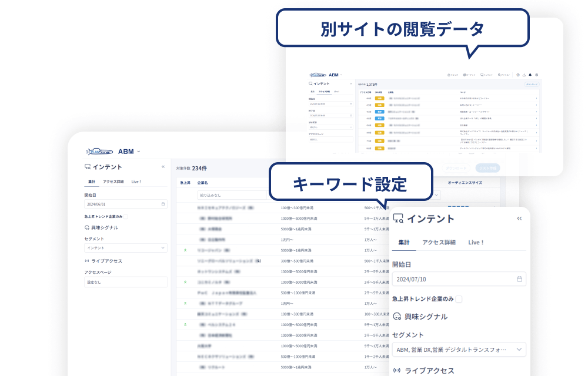Enable the 急上昇トレンド企業のみ checkbox in left panel
Screen dimensions: 588x376
pyautogui.click(x=125, y=217)
